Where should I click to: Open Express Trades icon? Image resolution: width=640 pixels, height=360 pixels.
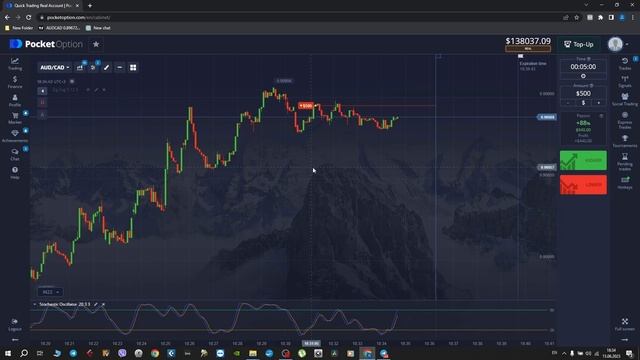624,120
